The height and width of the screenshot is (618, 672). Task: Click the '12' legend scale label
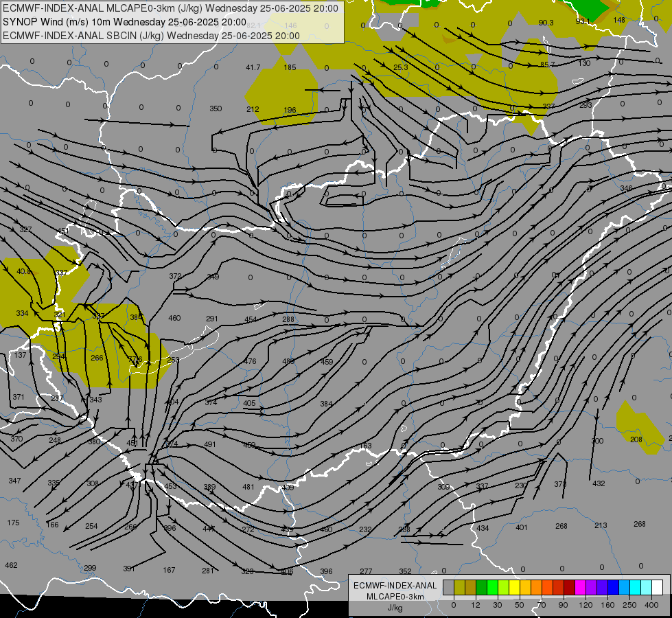coord(475,605)
